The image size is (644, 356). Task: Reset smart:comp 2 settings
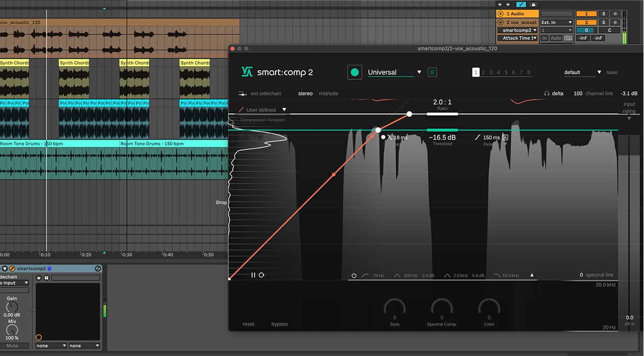pos(249,324)
